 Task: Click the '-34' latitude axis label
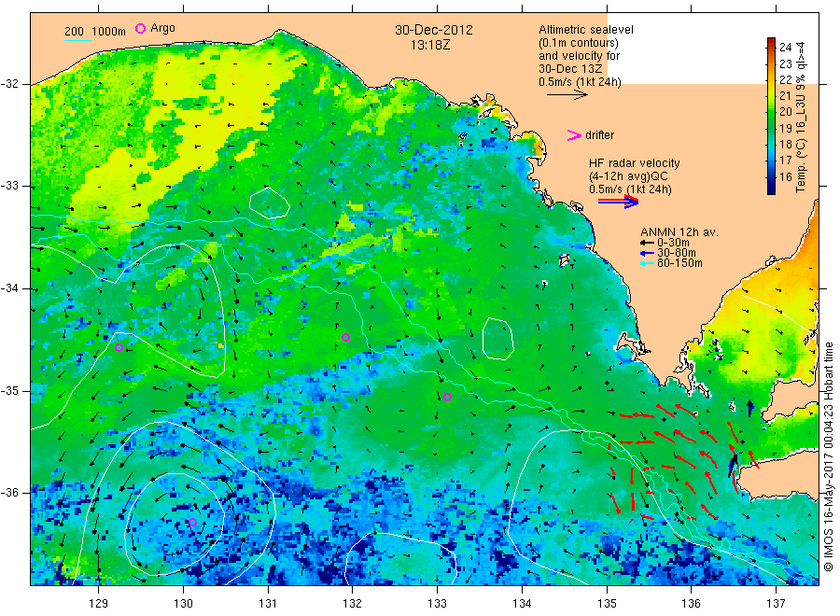click(9, 288)
